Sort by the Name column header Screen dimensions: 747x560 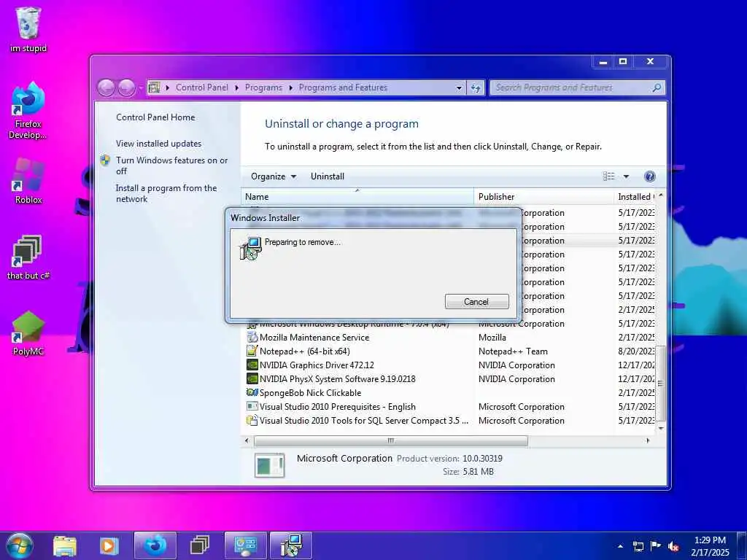(357, 197)
